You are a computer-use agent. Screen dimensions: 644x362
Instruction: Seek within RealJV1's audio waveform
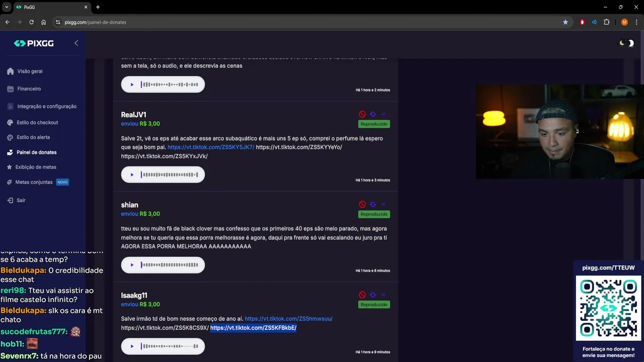170,175
